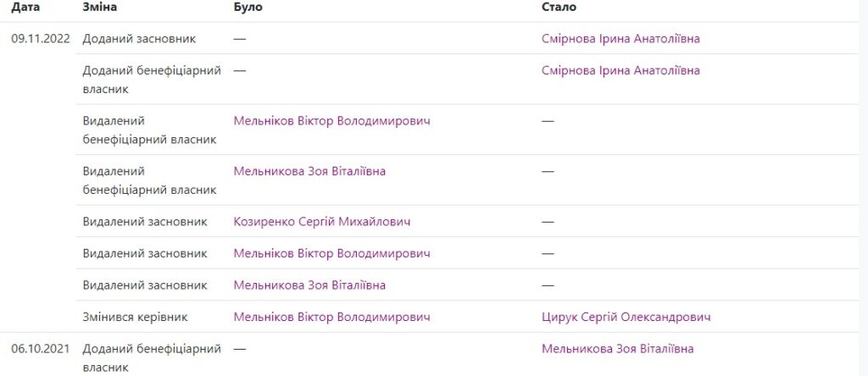868x376 pixels.
Task: Select the Було column header
Action: click(248, 7)
